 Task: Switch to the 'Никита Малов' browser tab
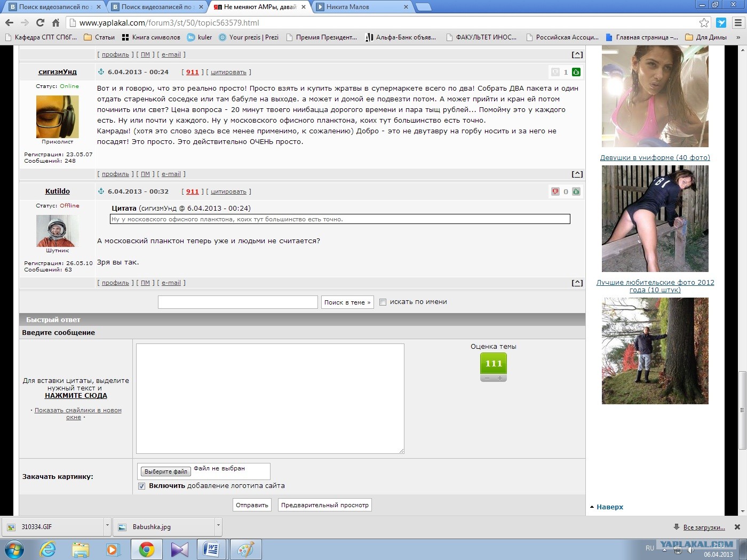click(357, 7)
